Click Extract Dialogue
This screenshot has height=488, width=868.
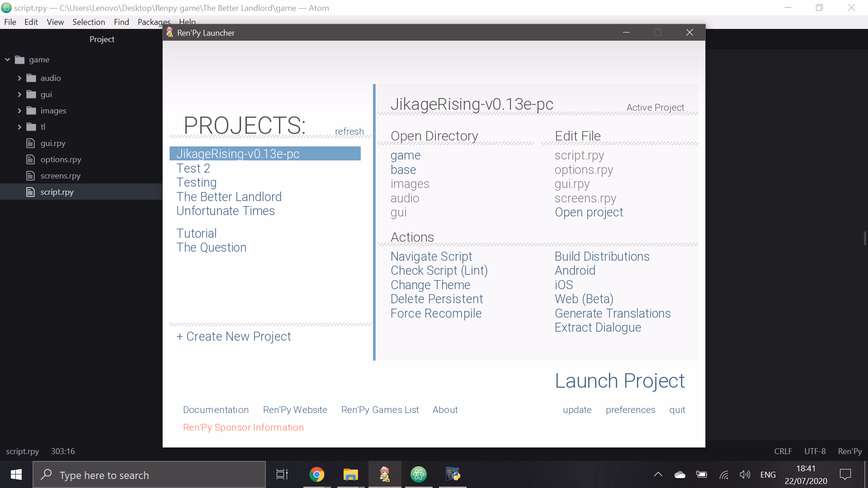tap(598, 328)
